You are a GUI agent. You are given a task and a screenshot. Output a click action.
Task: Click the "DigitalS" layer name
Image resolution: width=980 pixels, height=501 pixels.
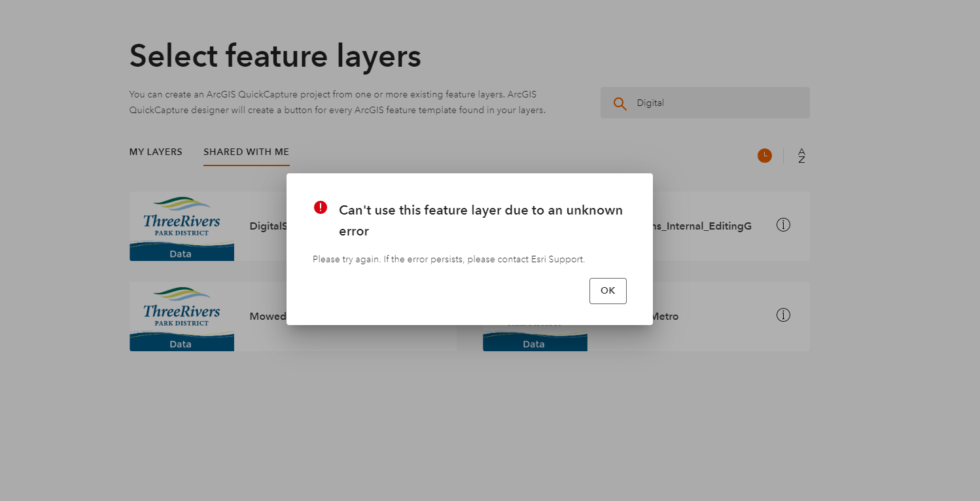(x=268, y=226)
